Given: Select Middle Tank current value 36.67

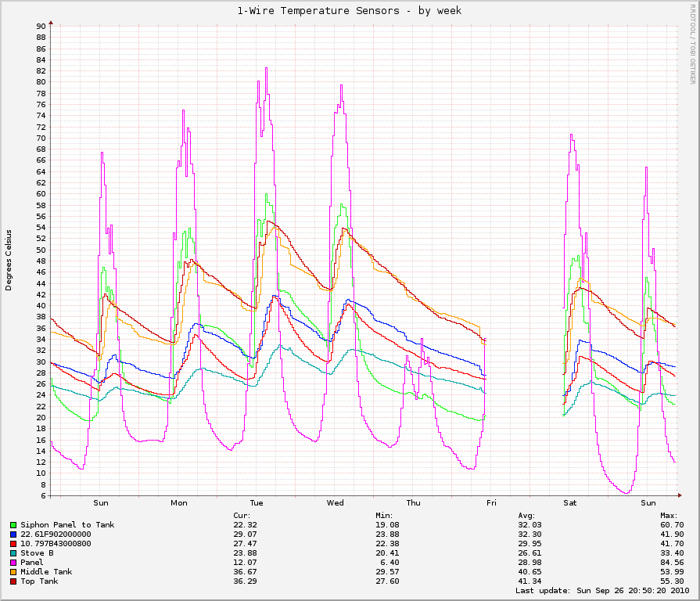Looking at the screenshot, I should pyautogui.click(x=245, y=572).
